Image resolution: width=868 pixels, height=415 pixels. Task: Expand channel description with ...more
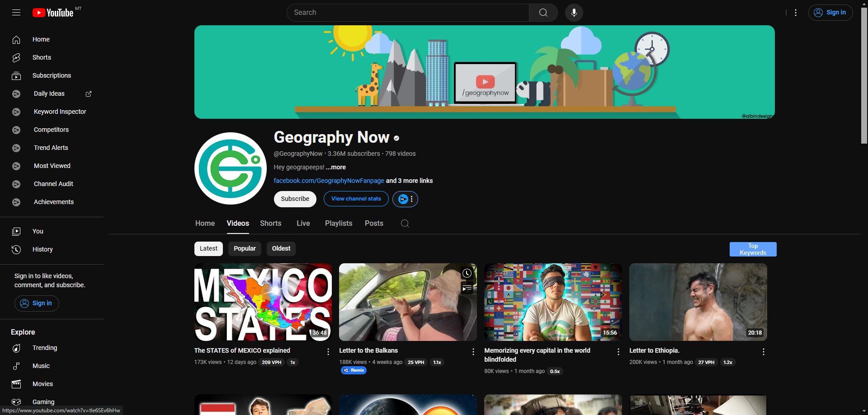click(x=336, y=167)
